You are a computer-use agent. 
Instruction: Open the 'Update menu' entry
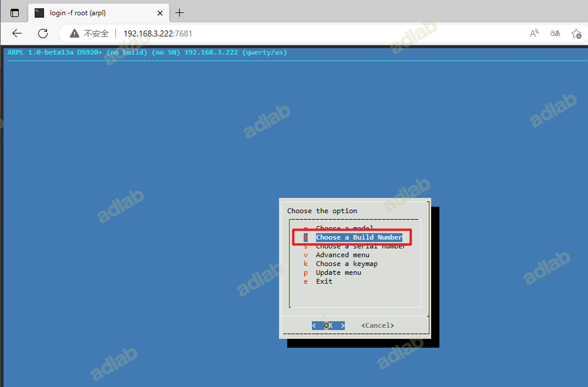(338, 272)
